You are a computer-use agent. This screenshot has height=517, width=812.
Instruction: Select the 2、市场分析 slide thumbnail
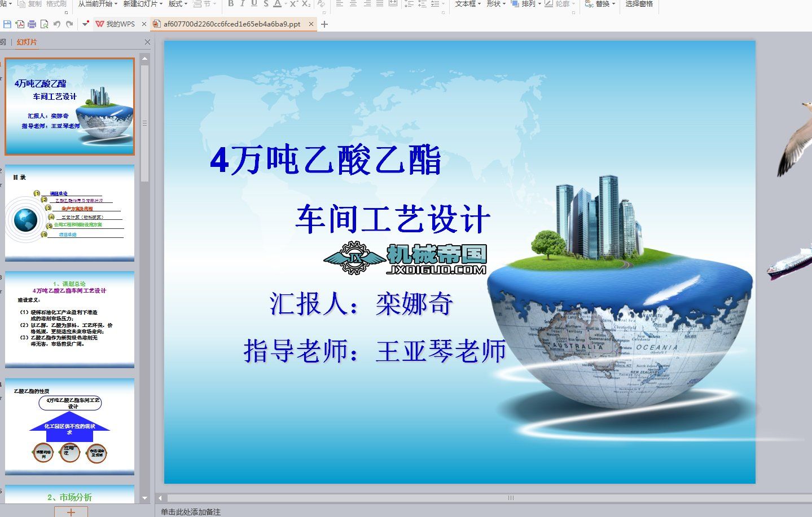[70, 494]
